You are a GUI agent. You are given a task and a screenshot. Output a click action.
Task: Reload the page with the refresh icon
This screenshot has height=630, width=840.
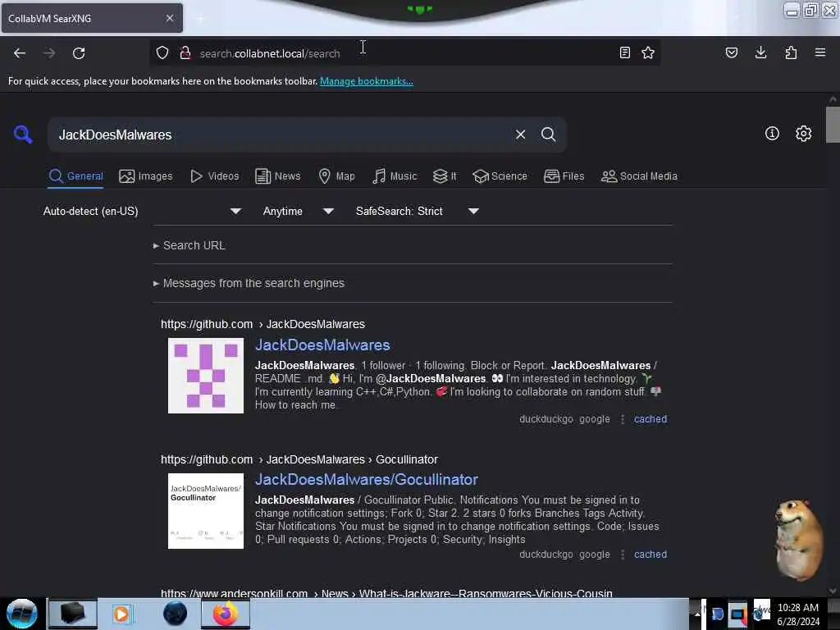point(79,53)
